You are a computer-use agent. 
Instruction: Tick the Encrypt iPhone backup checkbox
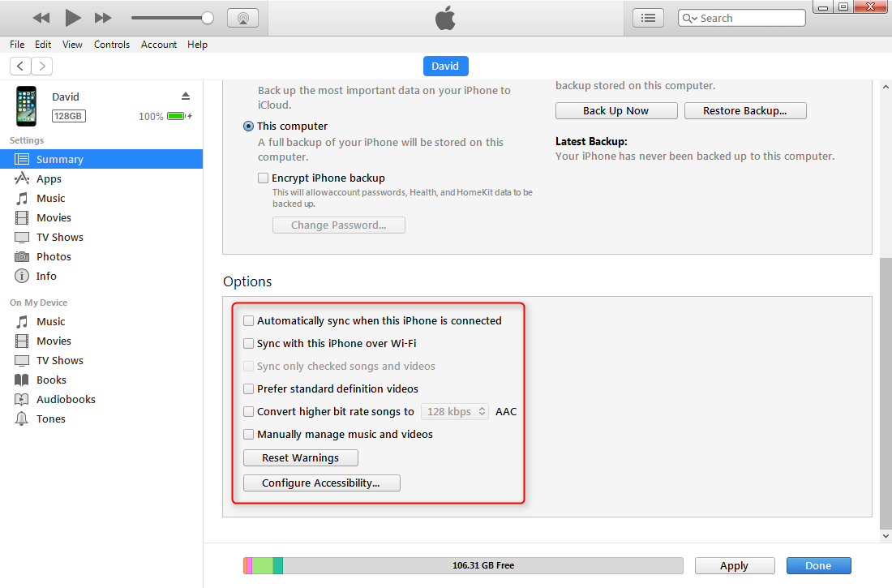tap(263, 178)
